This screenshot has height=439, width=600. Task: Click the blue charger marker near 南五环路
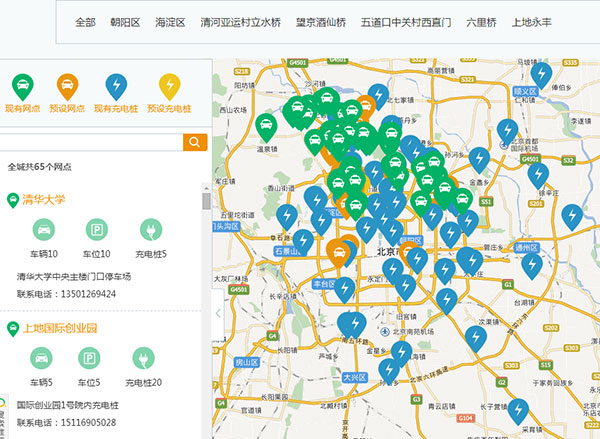click(353, 324)
